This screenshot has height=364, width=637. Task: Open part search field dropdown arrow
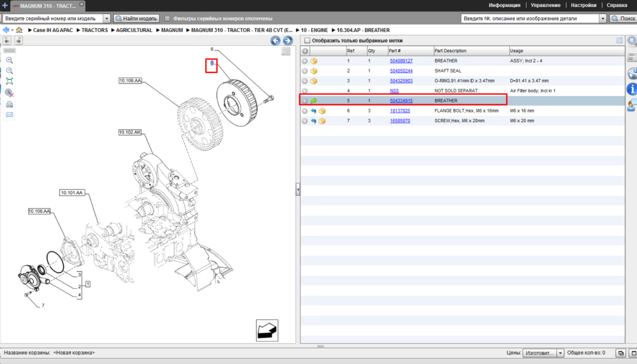point(603,18)
